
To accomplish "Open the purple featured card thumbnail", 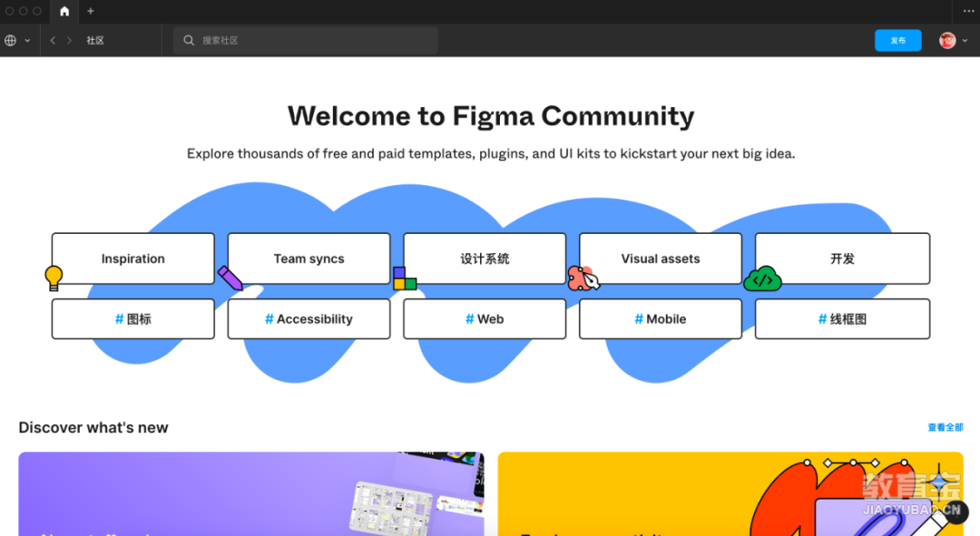I will (x=251, y=493).
